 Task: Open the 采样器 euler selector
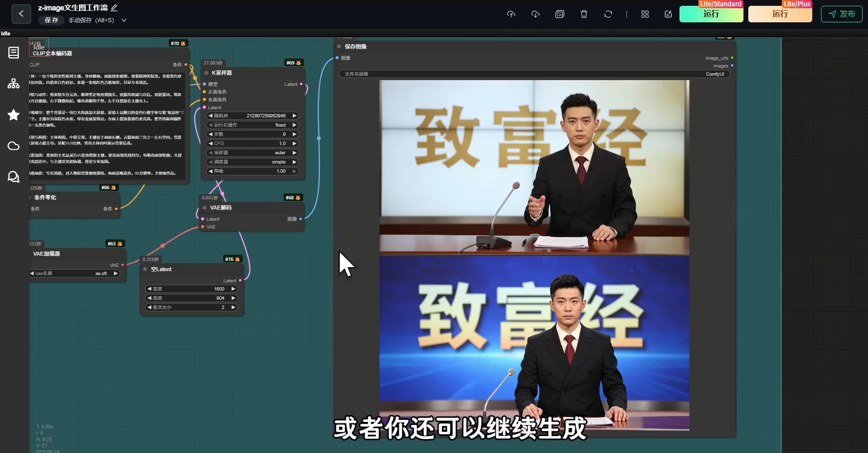point(253,153)
